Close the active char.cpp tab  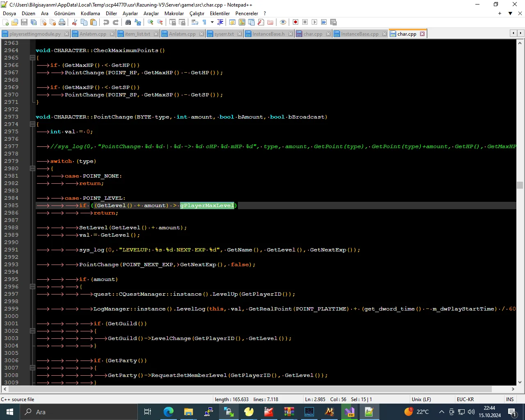click(x=422, y=34)
